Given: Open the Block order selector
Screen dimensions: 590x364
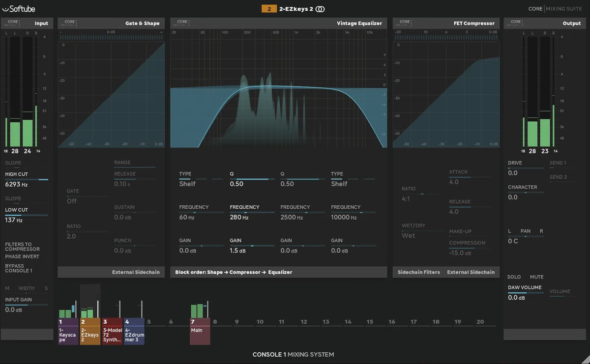Looking at the screenshot, I should pyautogui.click(x=234, y=272).
